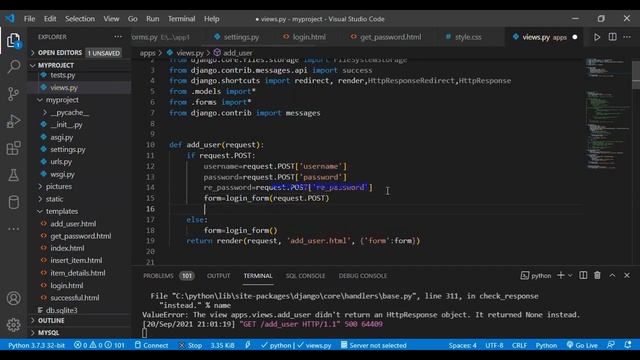Open the Search view icon

13,67
